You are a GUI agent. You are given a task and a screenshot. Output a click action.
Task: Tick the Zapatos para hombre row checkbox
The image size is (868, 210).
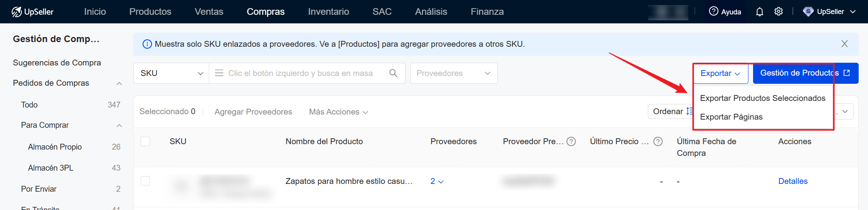(x=145, y=181)
